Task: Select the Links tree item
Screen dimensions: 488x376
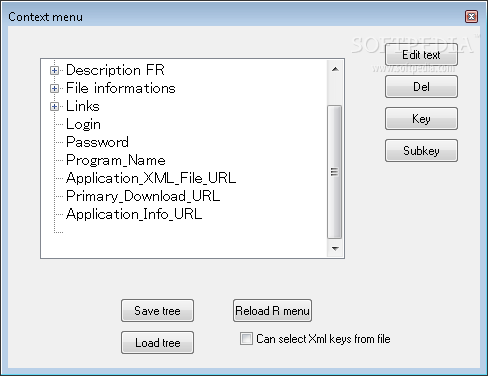Action: tap(83, 106)
